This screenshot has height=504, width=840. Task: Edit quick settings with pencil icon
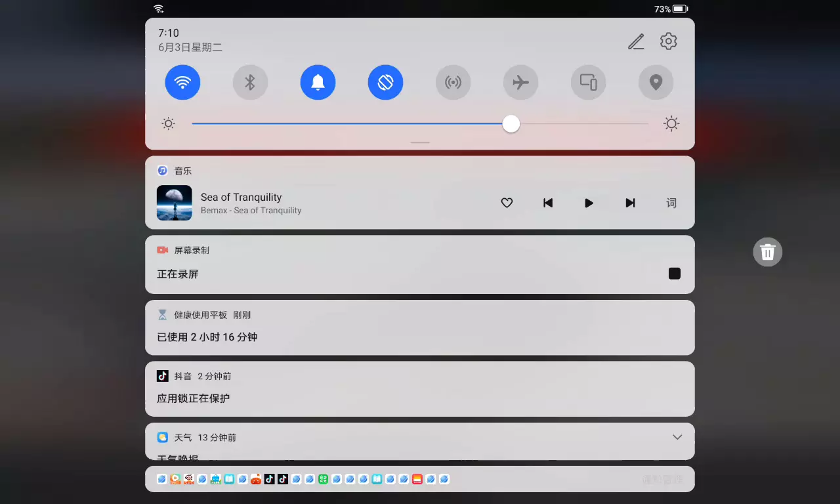635,41
